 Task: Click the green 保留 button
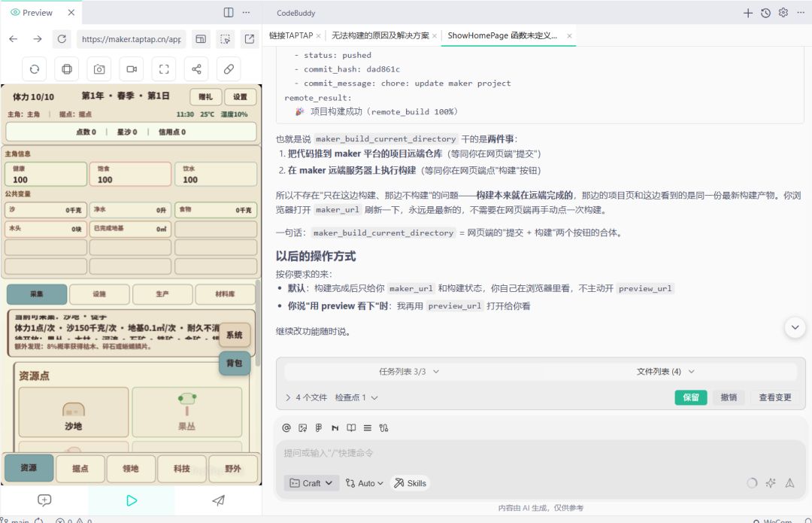click(691, 397)
